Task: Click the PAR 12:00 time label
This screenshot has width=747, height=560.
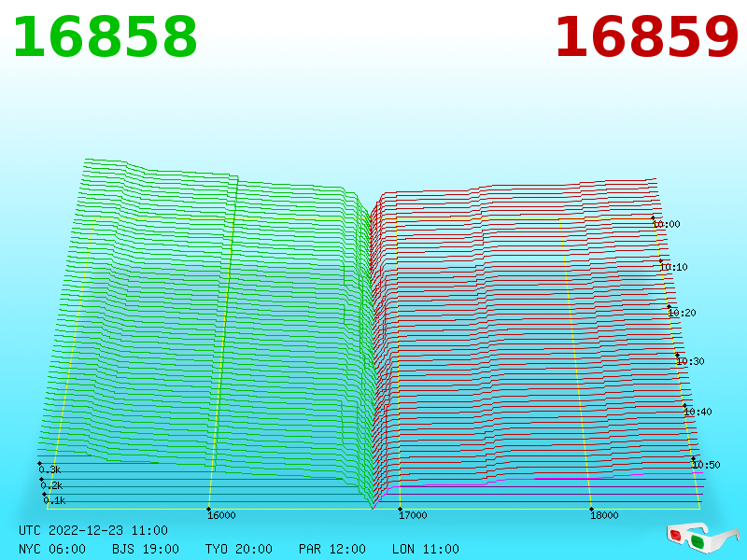Action: tap(332, 549)
